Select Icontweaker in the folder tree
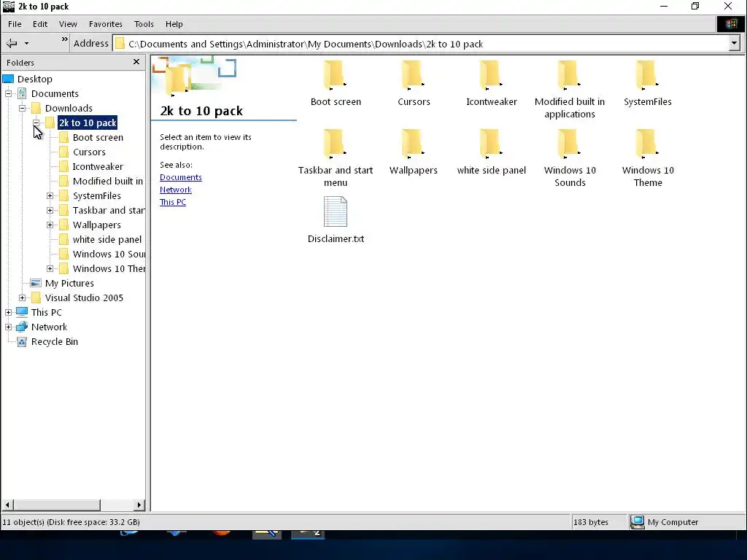This screenshot has height=560, width=747. (98, 167)
